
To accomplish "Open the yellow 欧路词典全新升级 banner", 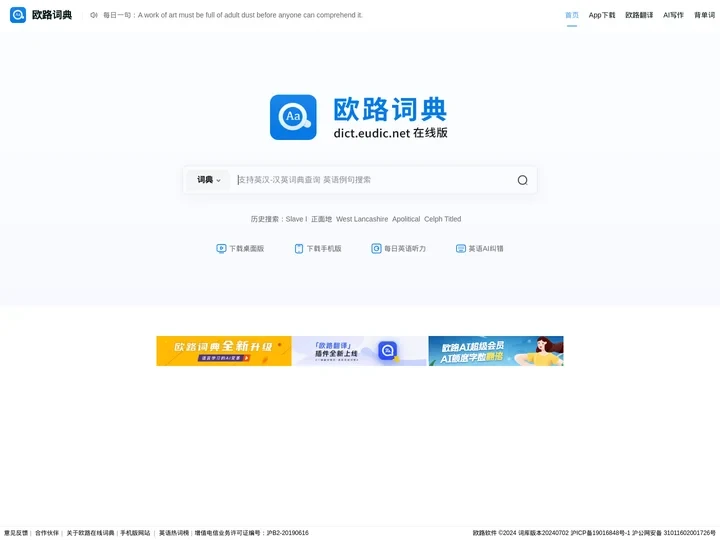I will click(x=224, y=351).
